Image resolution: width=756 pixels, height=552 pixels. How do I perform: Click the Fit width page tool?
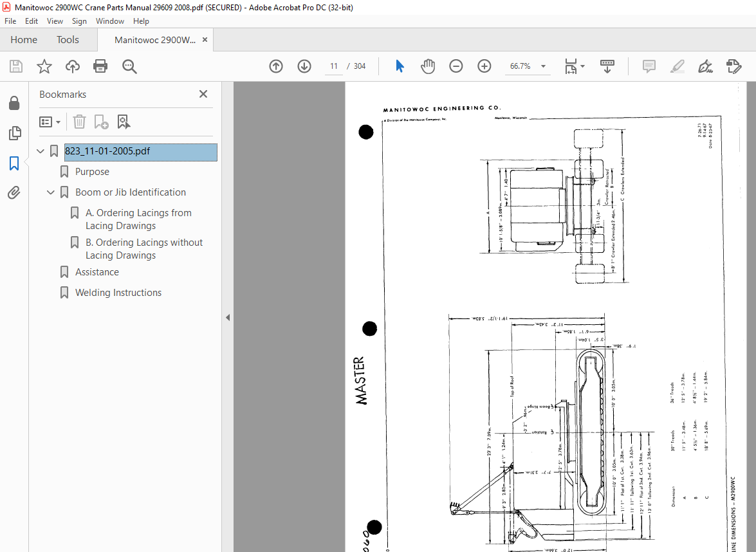point(571,66)
